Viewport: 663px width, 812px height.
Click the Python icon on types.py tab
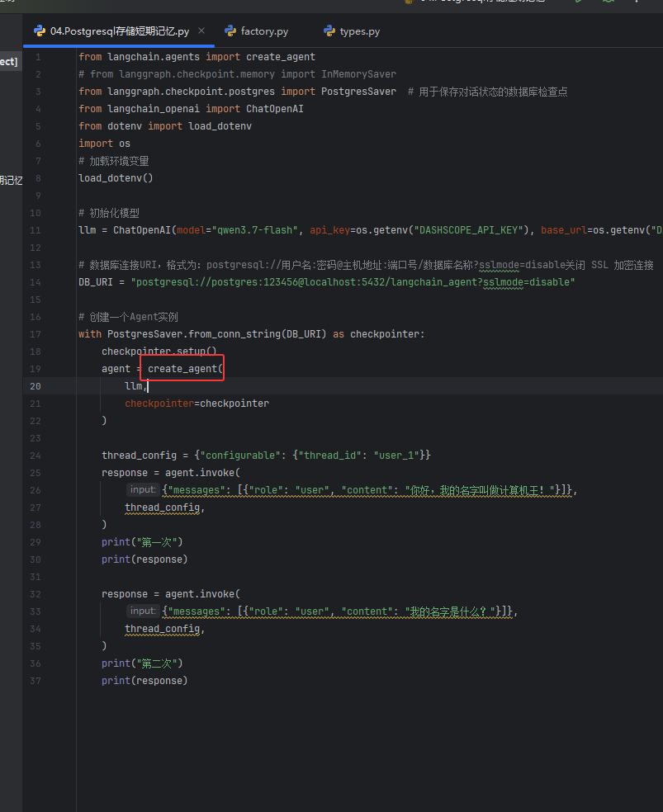pyautogui.click(x=329, y=31)
